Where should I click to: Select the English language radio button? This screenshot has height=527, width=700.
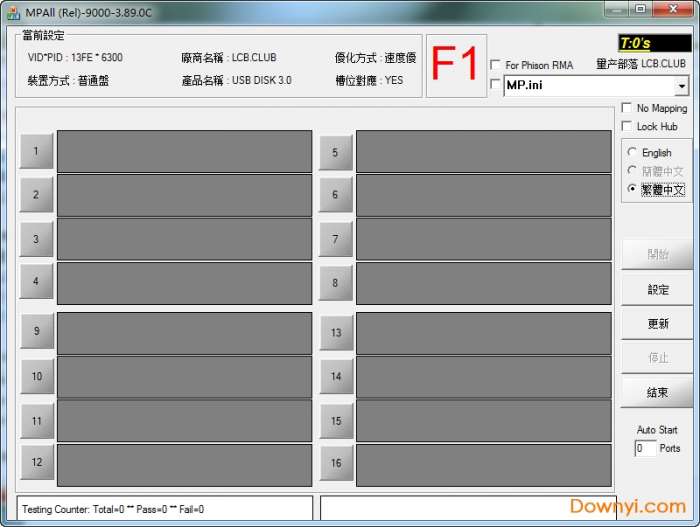coord(632,152)
